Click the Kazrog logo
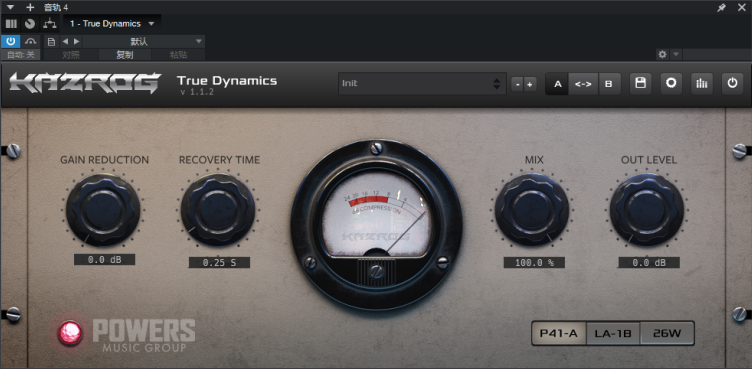The width and height of the screenshot is (752, 369). [x=85, y=83]
